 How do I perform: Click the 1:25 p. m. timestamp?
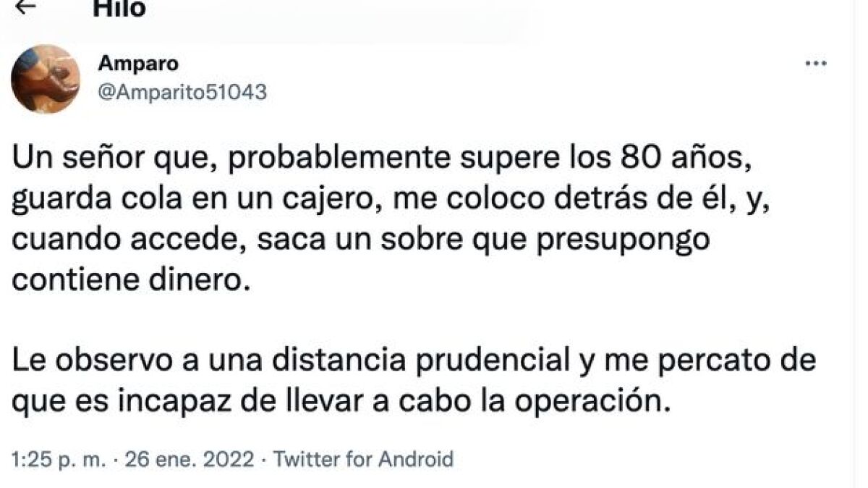59,458
